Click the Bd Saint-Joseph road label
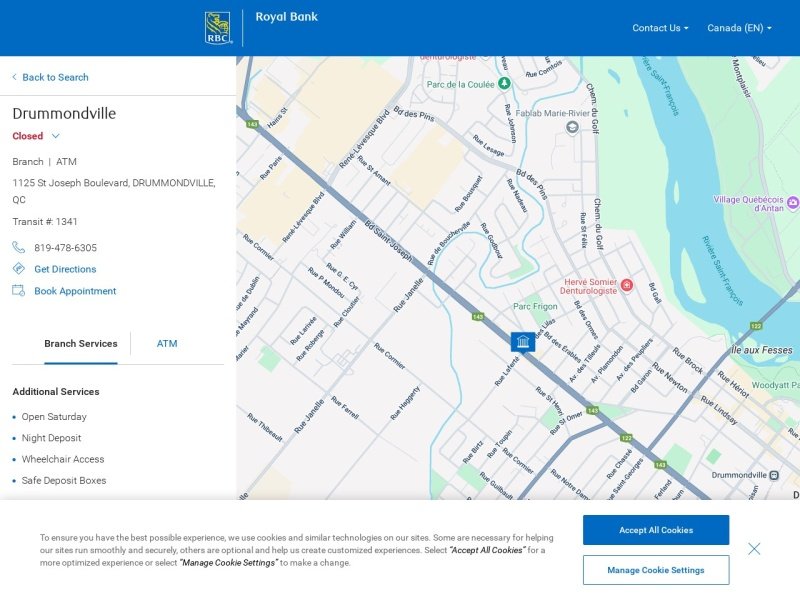Viewport: 800px width, 600px height. click(389, 241)
